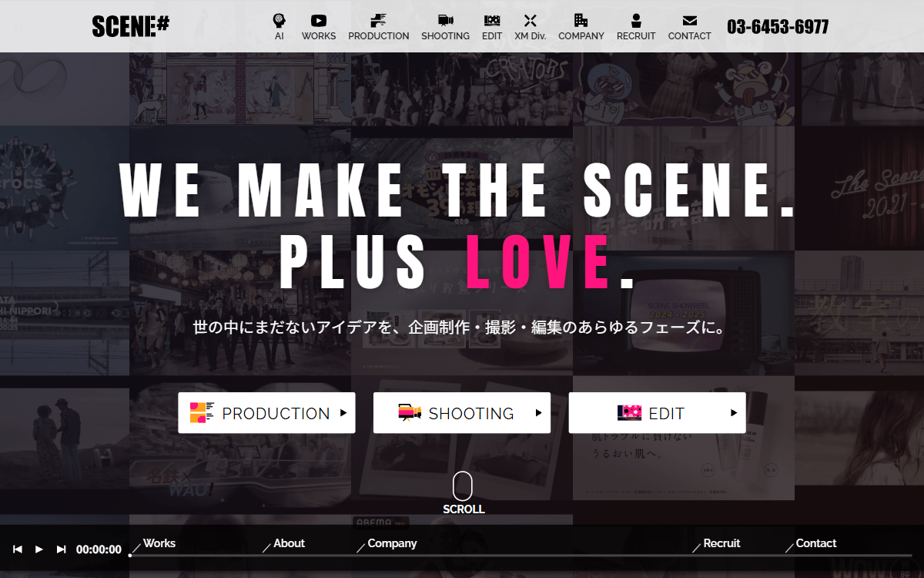The image size is (924, 578).
Task: Click the PRODUCTION nav icon
Action: tap(378, 21)
